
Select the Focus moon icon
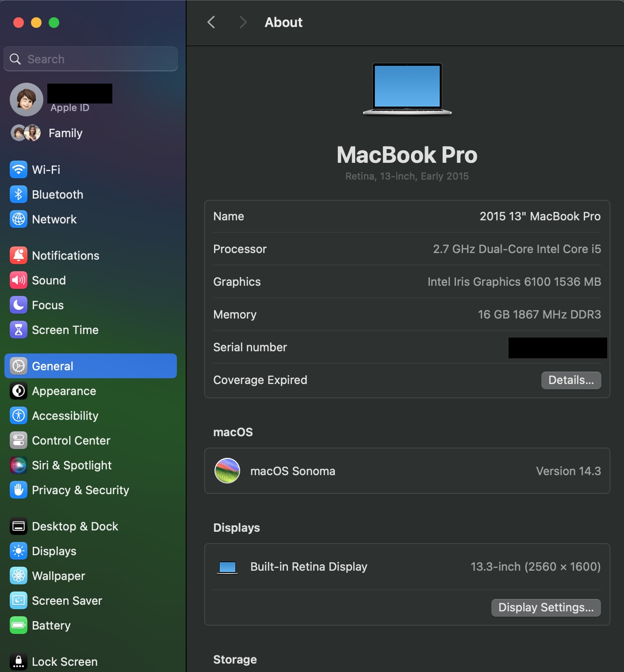coord(19,305)
